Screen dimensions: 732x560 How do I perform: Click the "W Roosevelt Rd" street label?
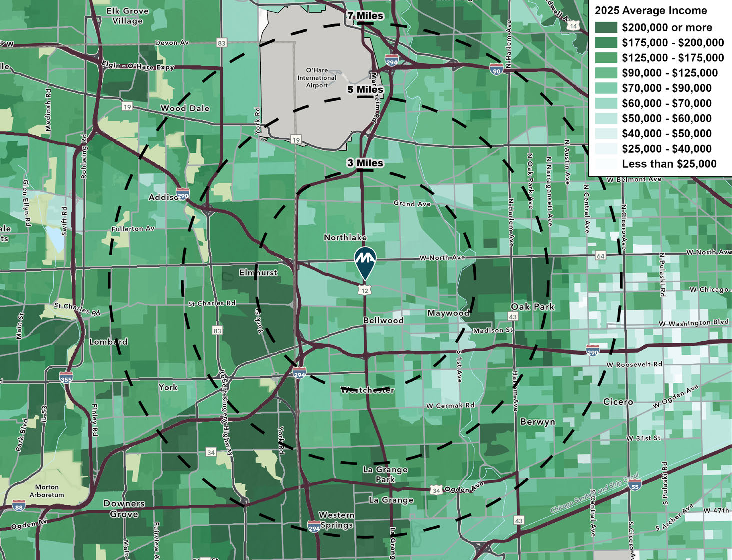click(x=634, y=364)
